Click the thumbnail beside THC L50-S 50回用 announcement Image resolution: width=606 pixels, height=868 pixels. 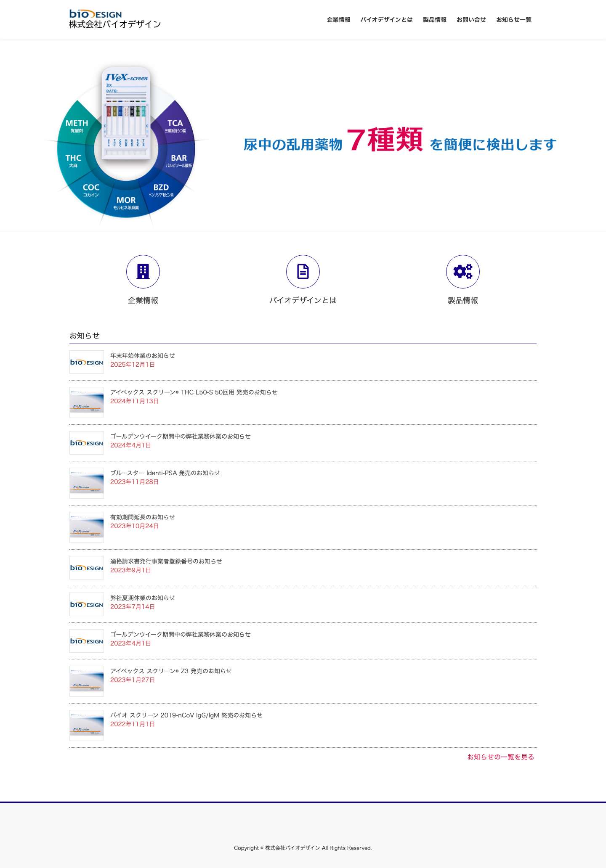(87, 402)
